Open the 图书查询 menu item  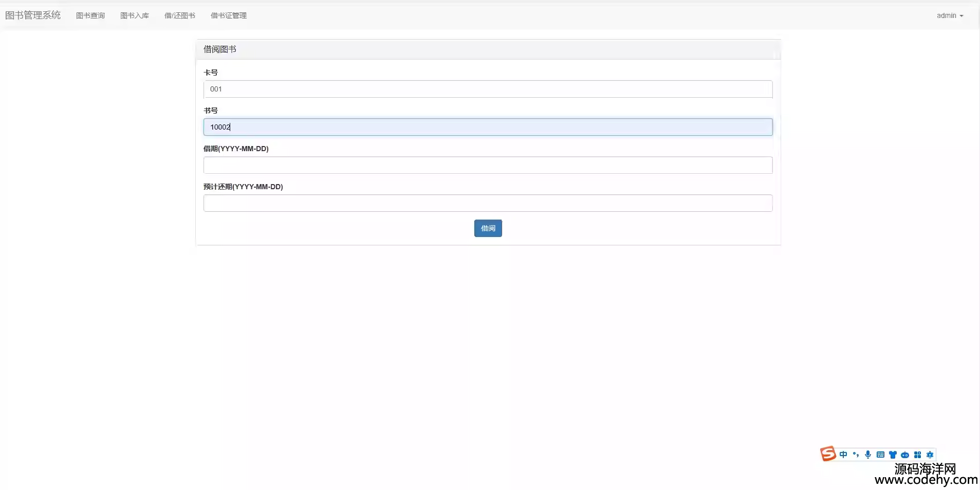pyautogui.click(x=90, y=15)
